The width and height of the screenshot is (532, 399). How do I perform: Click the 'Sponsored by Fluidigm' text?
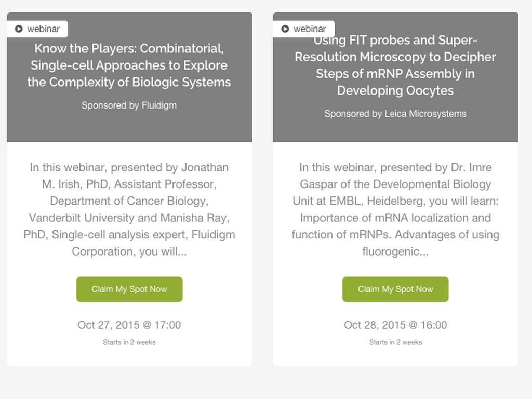tap(129, 105)
